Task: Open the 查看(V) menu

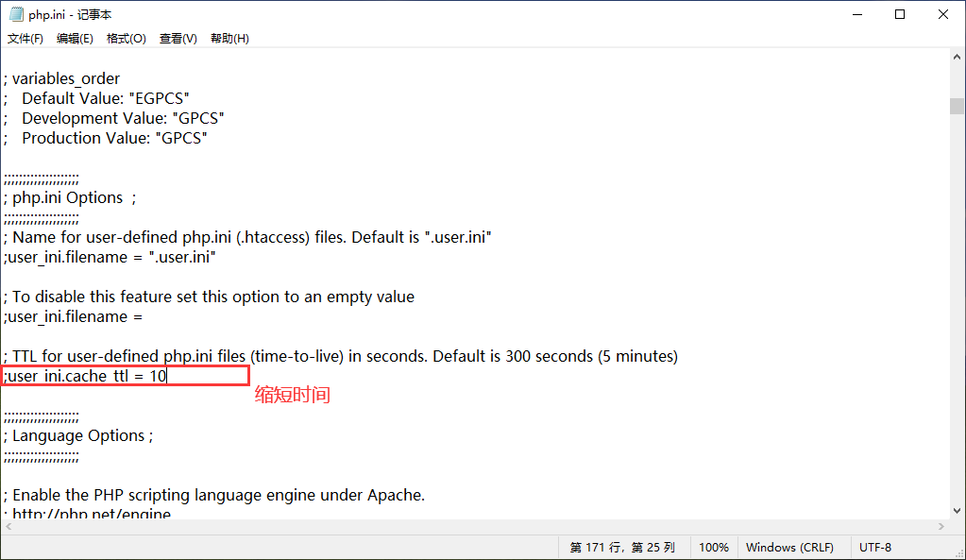Action: (178, 38)
